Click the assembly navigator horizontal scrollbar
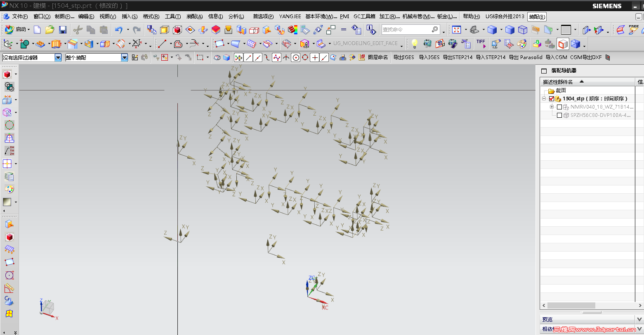 click(571, 306)
